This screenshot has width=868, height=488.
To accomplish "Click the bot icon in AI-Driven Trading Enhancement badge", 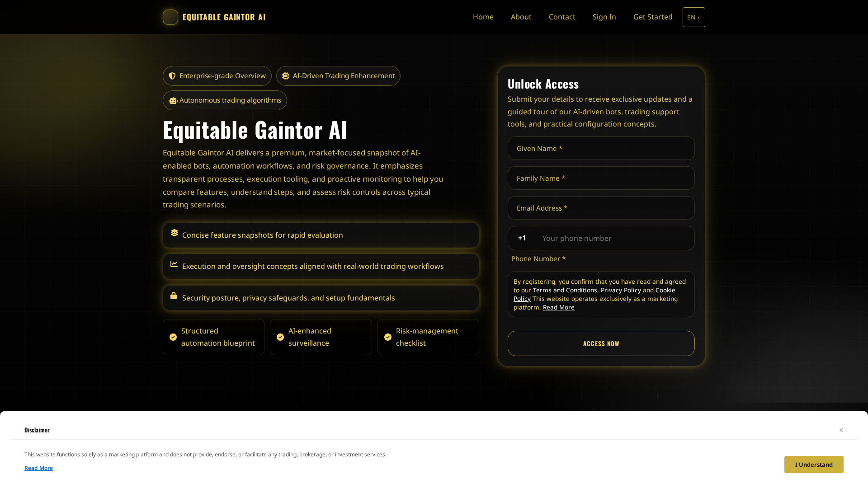I will [x=285, y=75].
